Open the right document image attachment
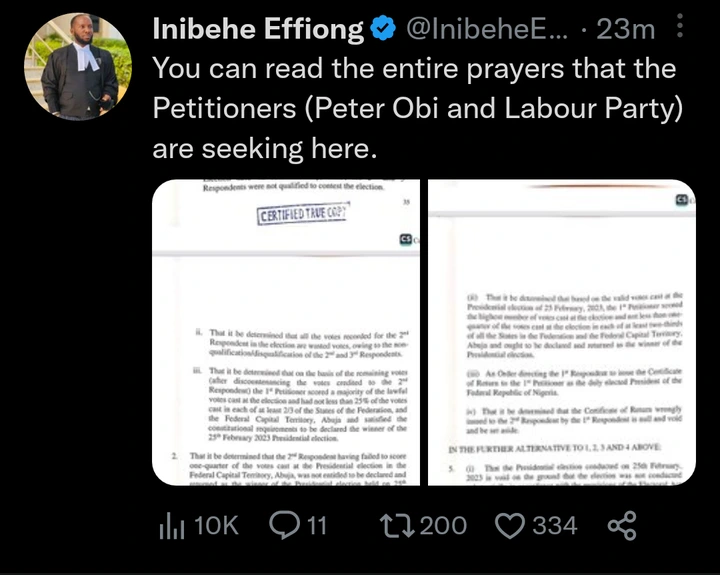The height and width of the screenshot is (575, 720). (561, 332)
